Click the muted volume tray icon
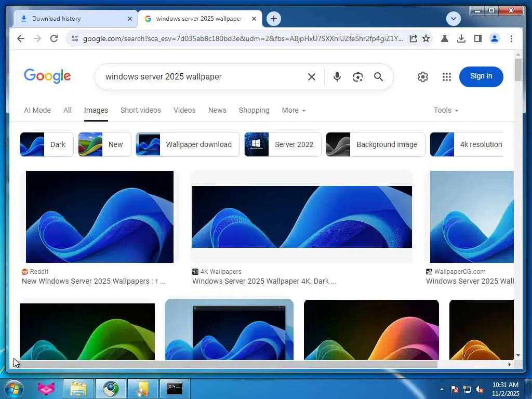This screenshot has width=532, height=399. 480,389
